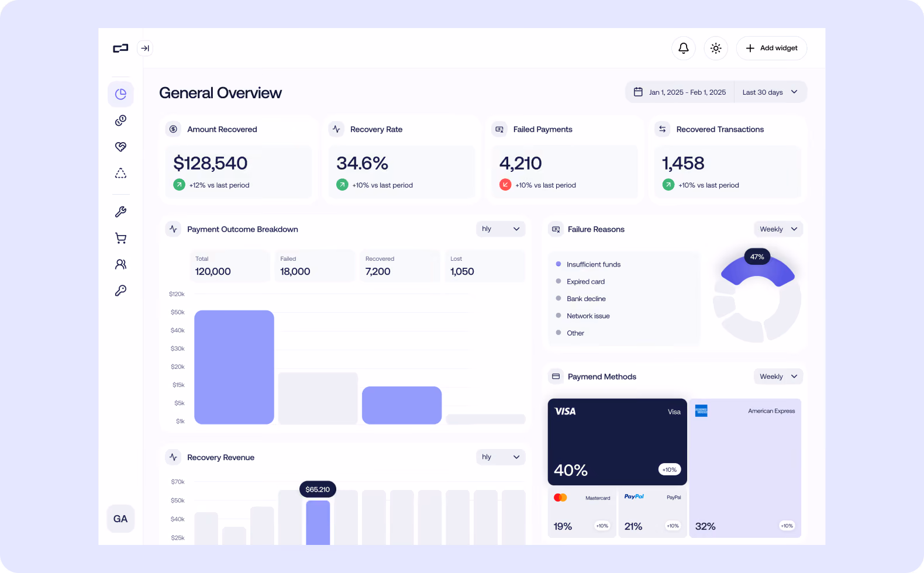Select the American Express 32% tile
Image resolution: width=924 pixels, height=573 pixels.
(745, 468)
